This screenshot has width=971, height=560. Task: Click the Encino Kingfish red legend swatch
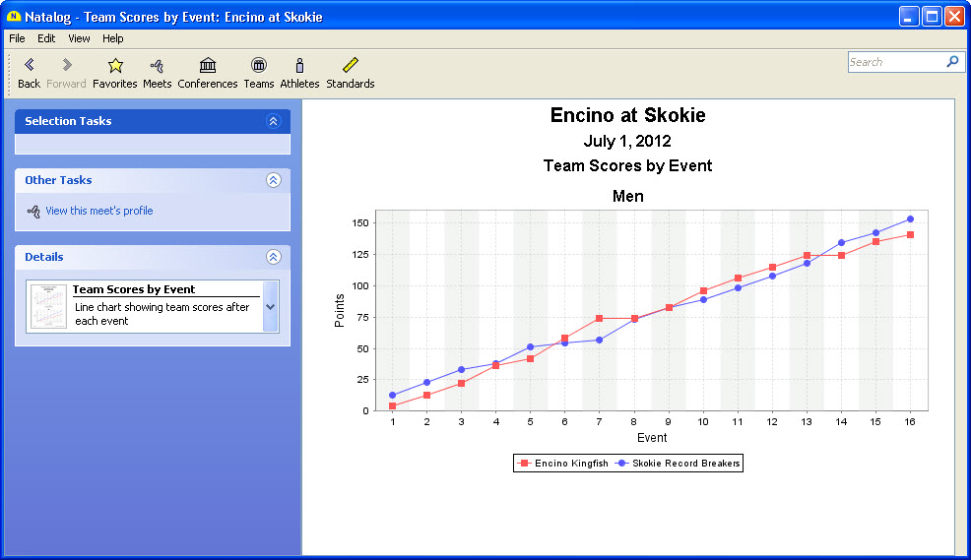click(x=525, y=464)
